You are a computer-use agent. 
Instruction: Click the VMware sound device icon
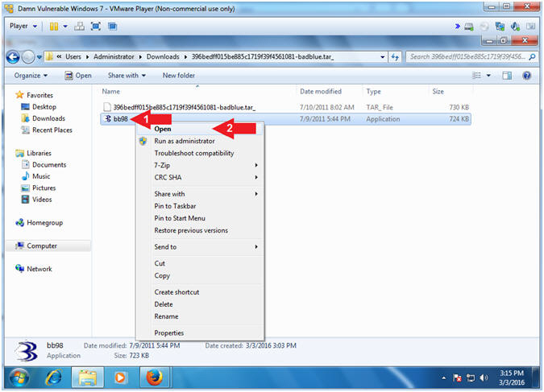[x=515, y=27]
